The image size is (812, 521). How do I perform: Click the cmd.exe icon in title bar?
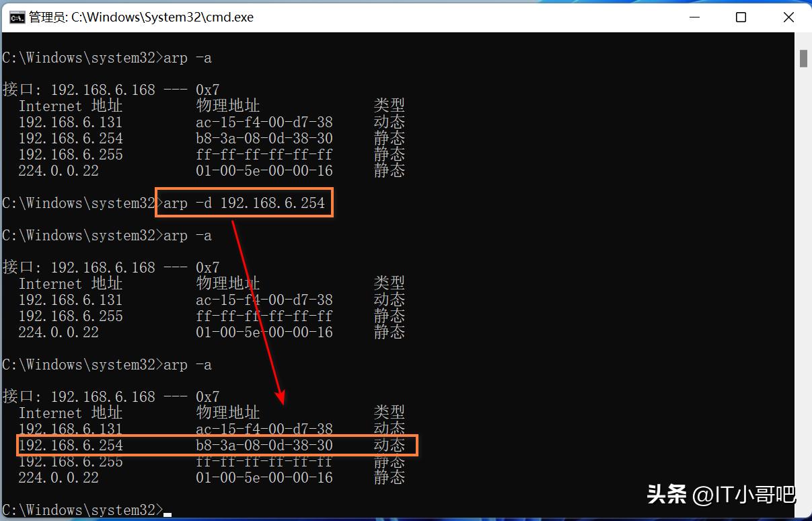point(16,17)
